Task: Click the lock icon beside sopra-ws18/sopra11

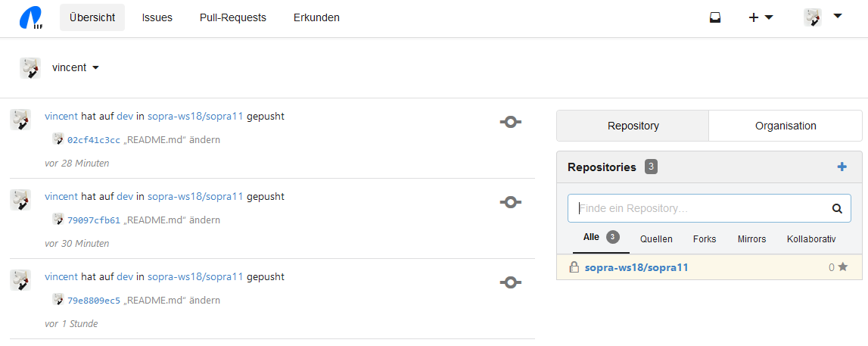Action: tap(574, 267)
